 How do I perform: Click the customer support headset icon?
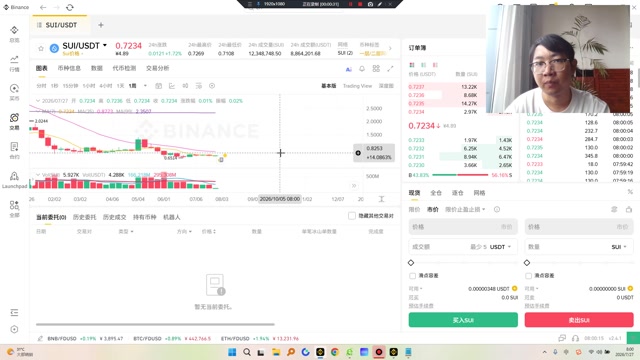coord(576,338)
